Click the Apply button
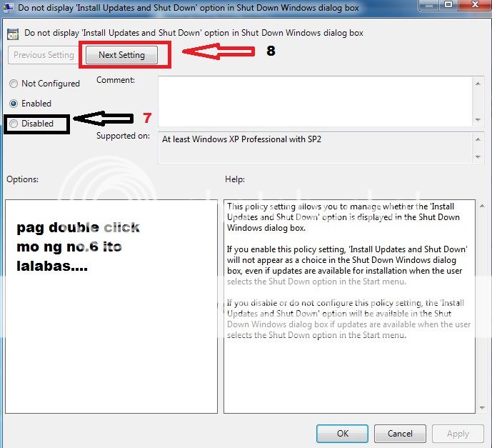The width and height of the screenshot is (492, 448). pos(458,433)
